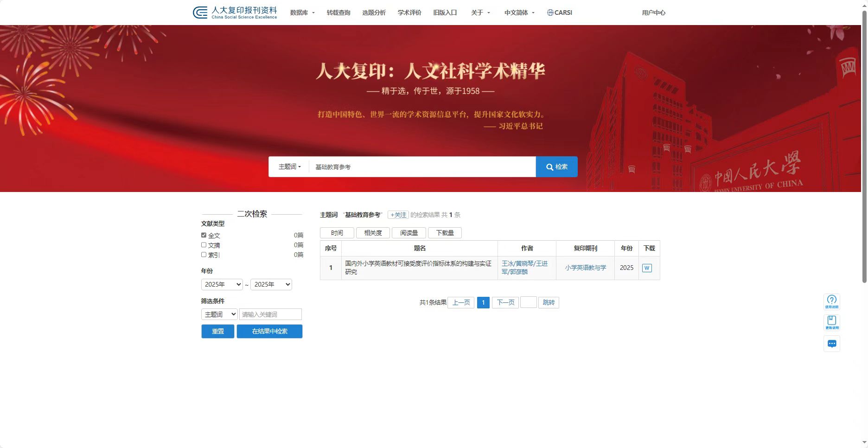
Task: Open 选题分析 in the navigation bar
Action: pyautogui.click(x=374, y=13)
